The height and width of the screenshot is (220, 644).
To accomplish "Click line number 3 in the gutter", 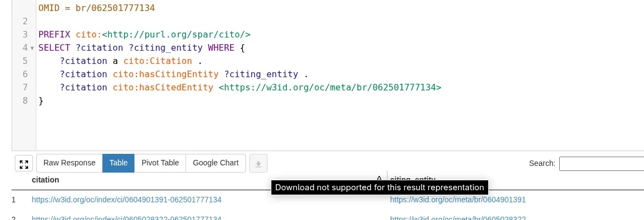I will [25, 35].
